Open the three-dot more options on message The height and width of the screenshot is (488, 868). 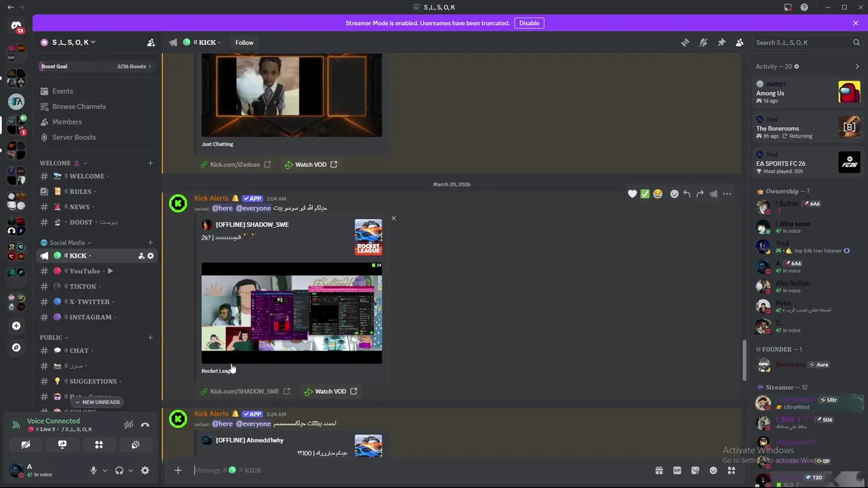click(x=727, y=194)
